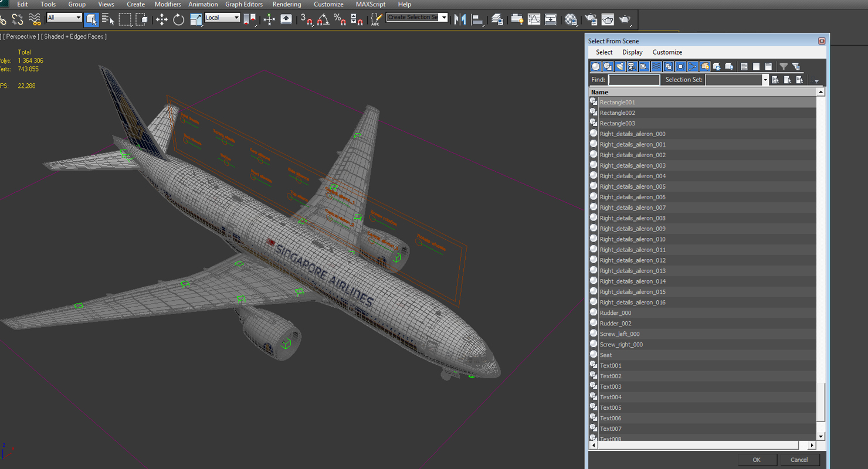The width and height of the screenshot is (868, 469).
Task: Choose Rectangular Selection Region tool
Action: coord(125,19)
